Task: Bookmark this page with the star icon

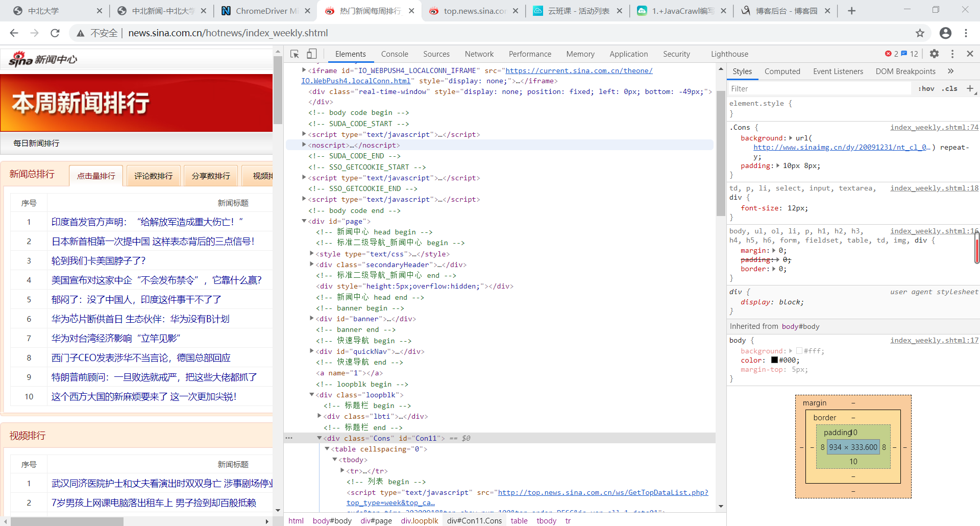Action: pyautogui.click(x=920, y=33)
